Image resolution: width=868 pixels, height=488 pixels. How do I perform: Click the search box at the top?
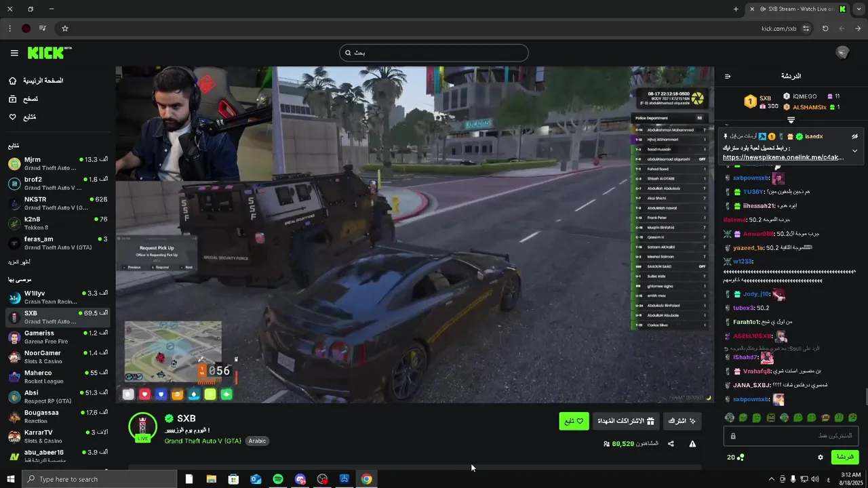434,53
